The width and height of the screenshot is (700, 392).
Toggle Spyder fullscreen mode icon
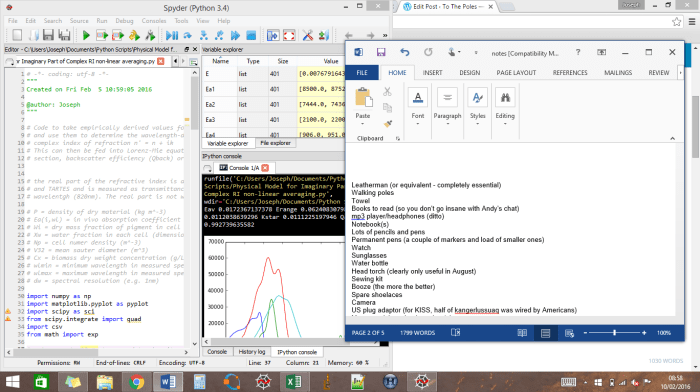point(289,35)
